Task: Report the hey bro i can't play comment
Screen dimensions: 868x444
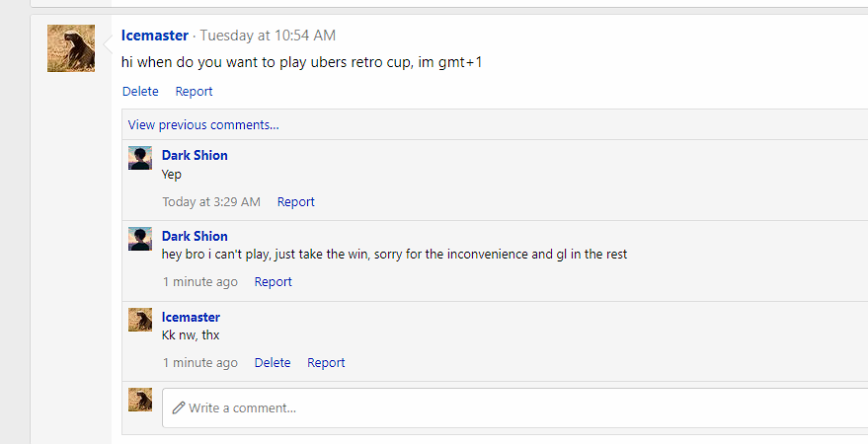Action: point(273,282)
